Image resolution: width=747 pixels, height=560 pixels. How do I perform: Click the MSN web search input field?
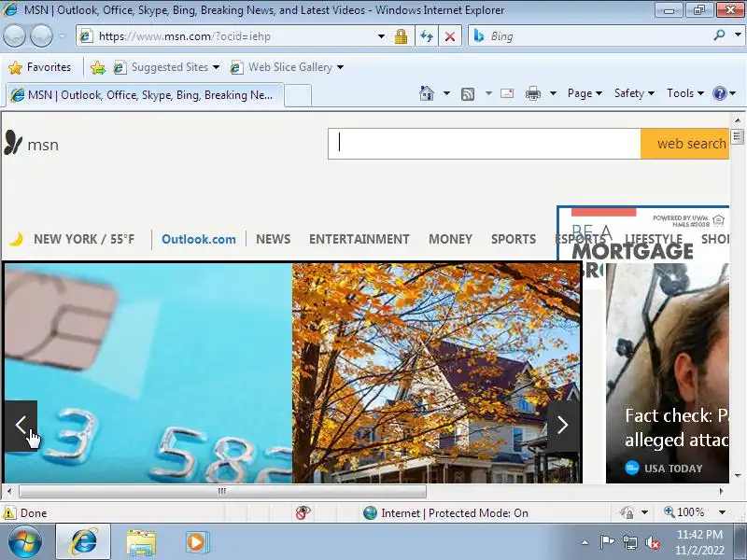pyautogui.click(x=484, y=144)
